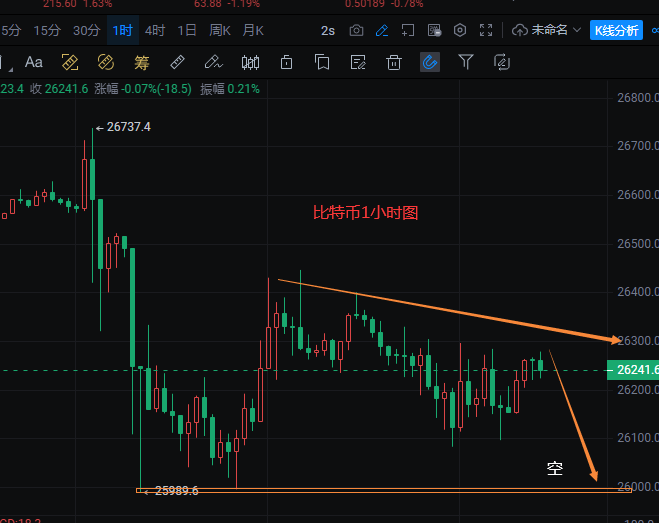Click the funnel filter icon
This screenshot has height=523, width=659.
tap(466, 62)
